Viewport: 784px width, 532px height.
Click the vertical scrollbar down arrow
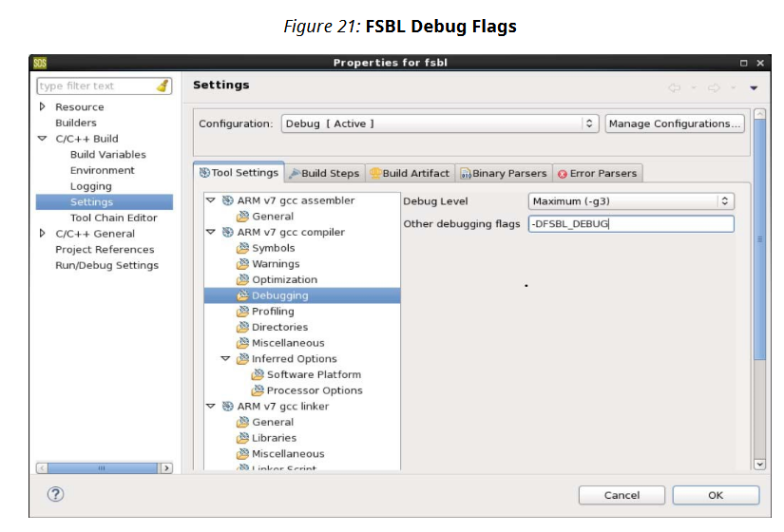click(759, 464)
